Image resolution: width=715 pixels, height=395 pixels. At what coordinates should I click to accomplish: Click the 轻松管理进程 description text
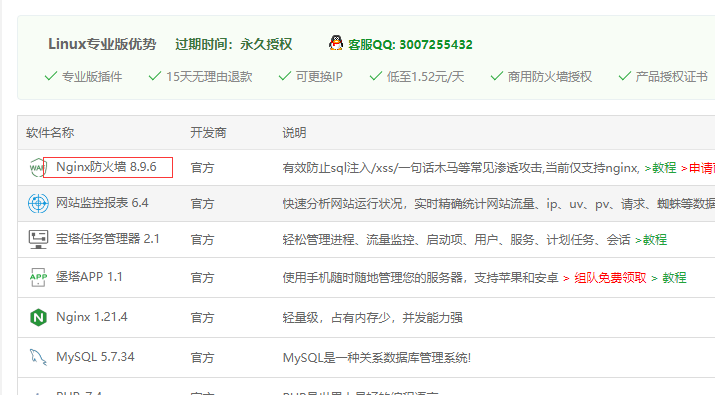pos(456,239)
